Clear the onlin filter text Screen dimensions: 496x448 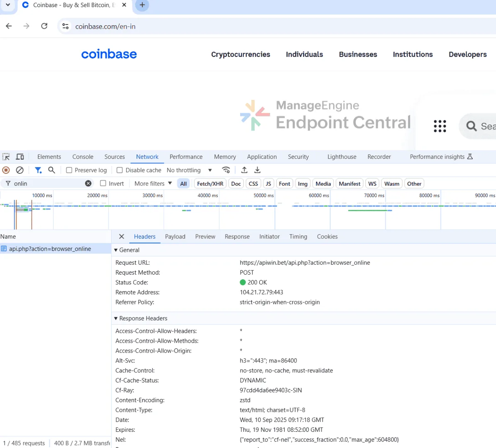coord(88,183)
